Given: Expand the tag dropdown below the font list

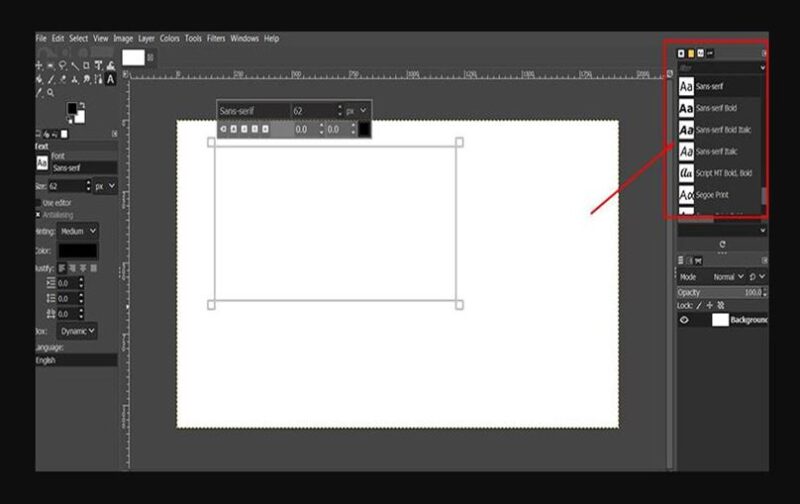Looking at the screenshot, I should [763, 231].
